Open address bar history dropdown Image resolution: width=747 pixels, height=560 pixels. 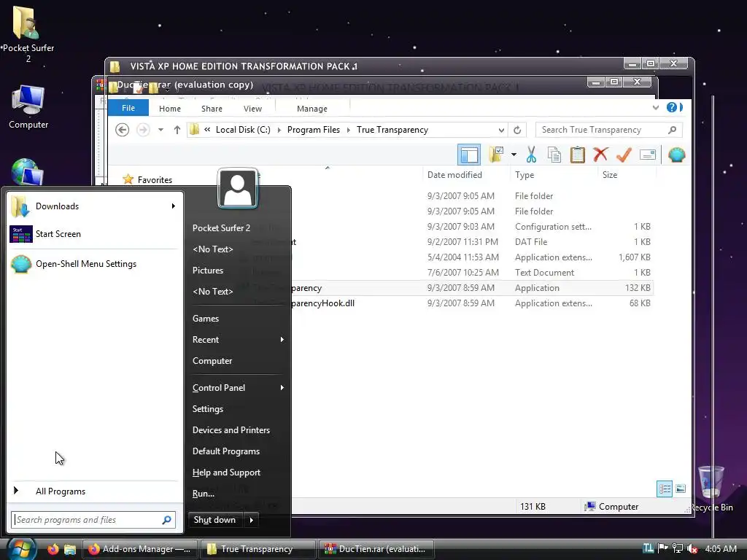coord(501,130)
